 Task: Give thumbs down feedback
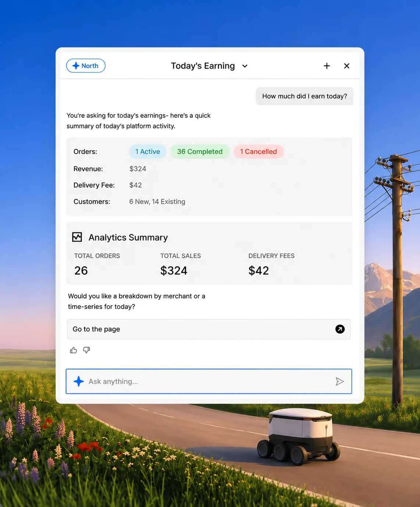tap(86, 350)
